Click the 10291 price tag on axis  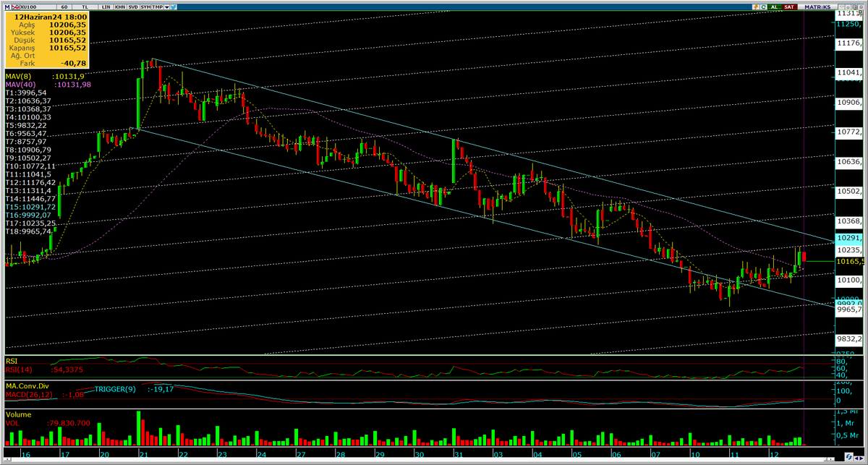click(x=849, y=237)
